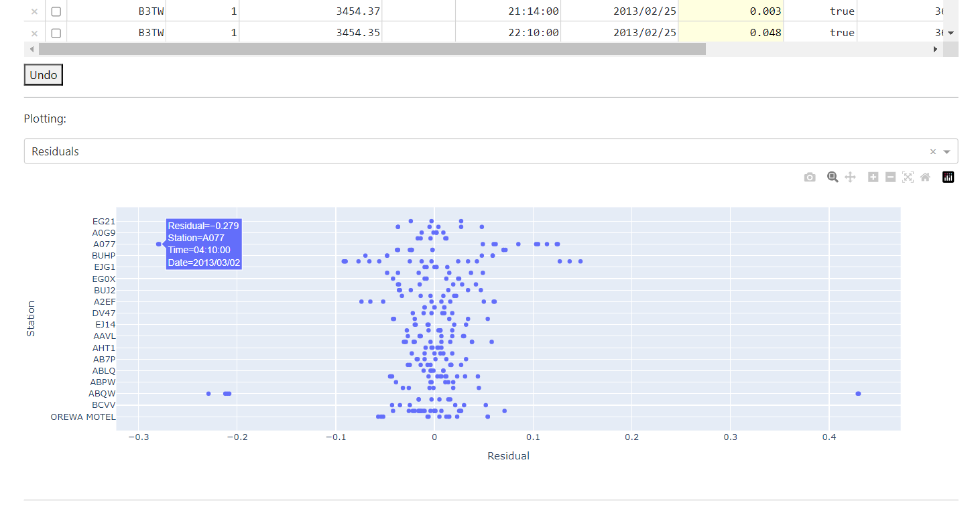Open the Residuals plotting combo box
This screenshot has height=511, width=980.
491,151
